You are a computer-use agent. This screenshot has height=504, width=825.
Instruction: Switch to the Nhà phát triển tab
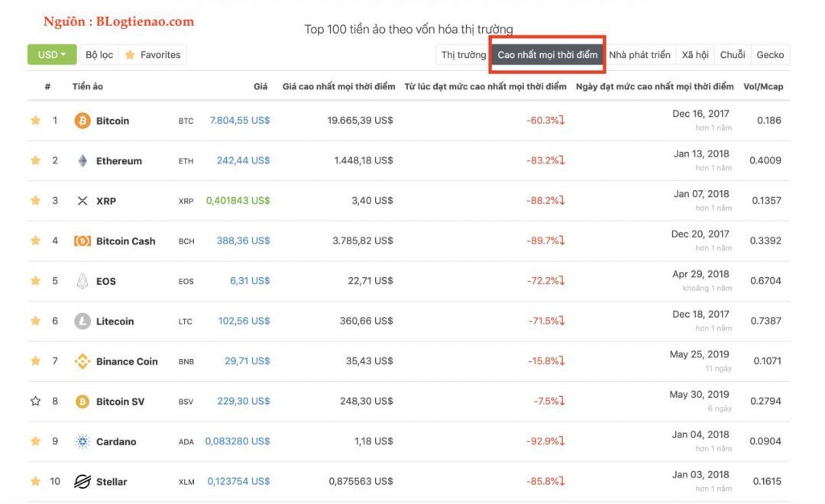tap(639, 55)
